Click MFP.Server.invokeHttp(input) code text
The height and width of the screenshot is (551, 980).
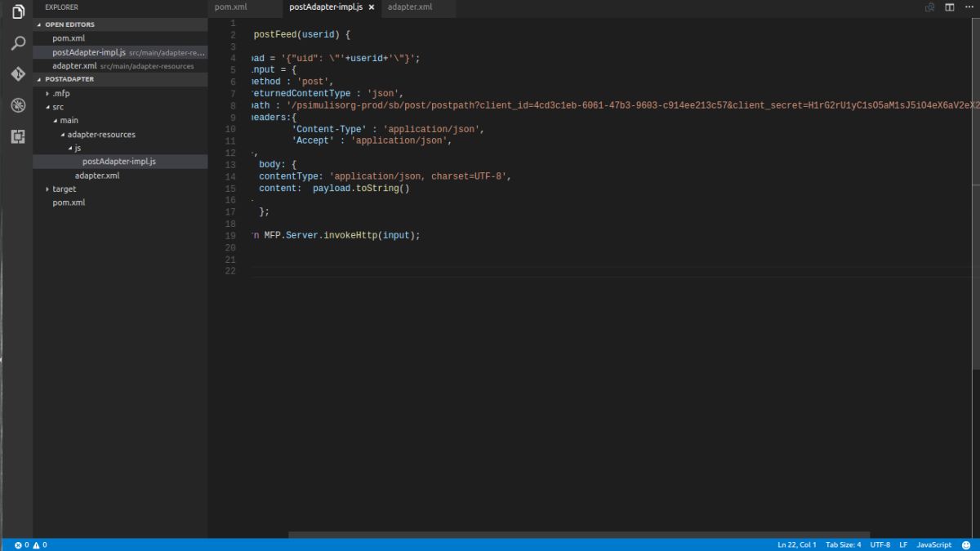pyautogui.click(x=341, y=235)
